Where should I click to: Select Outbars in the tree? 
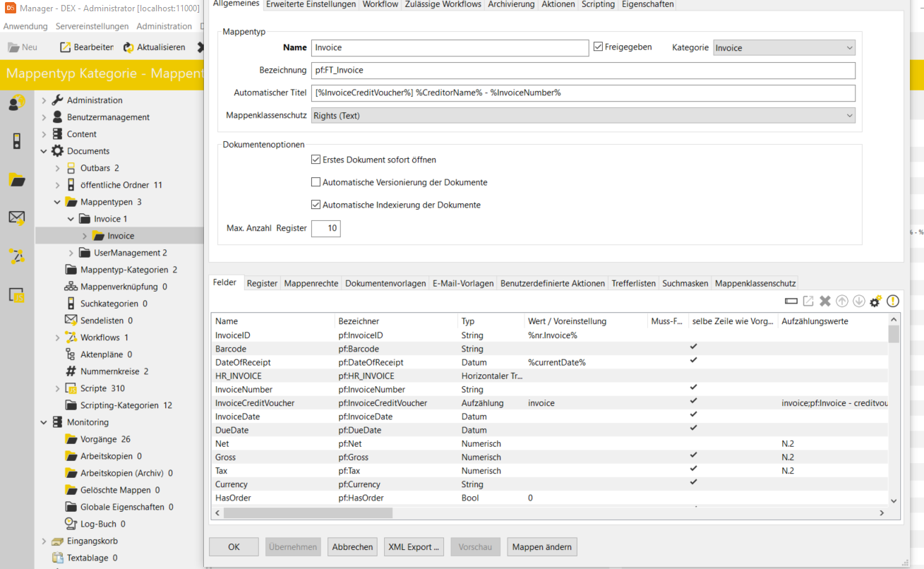tap(100, 168)
